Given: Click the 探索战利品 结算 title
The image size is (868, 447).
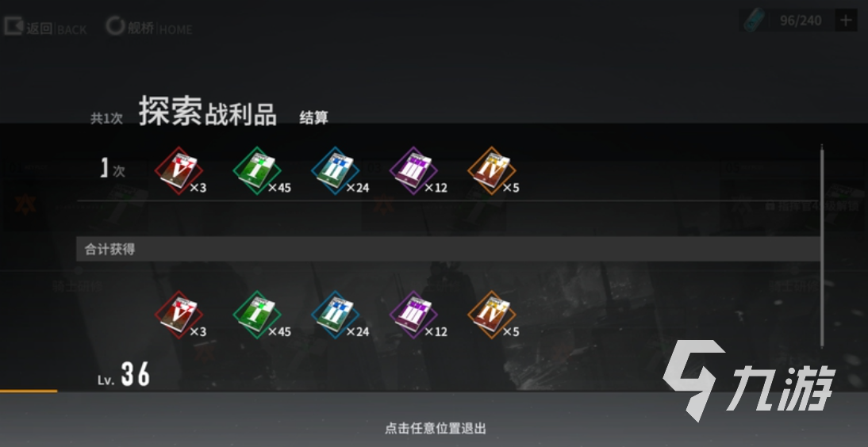Looking at the screenshot, I should (x=233, y=111).
